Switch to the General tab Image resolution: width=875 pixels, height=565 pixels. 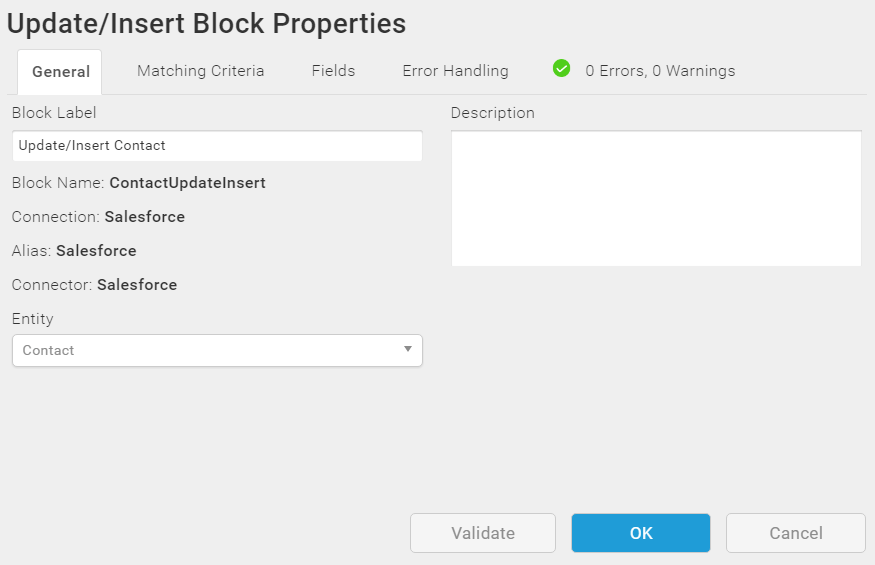click(x=61, y=72)
